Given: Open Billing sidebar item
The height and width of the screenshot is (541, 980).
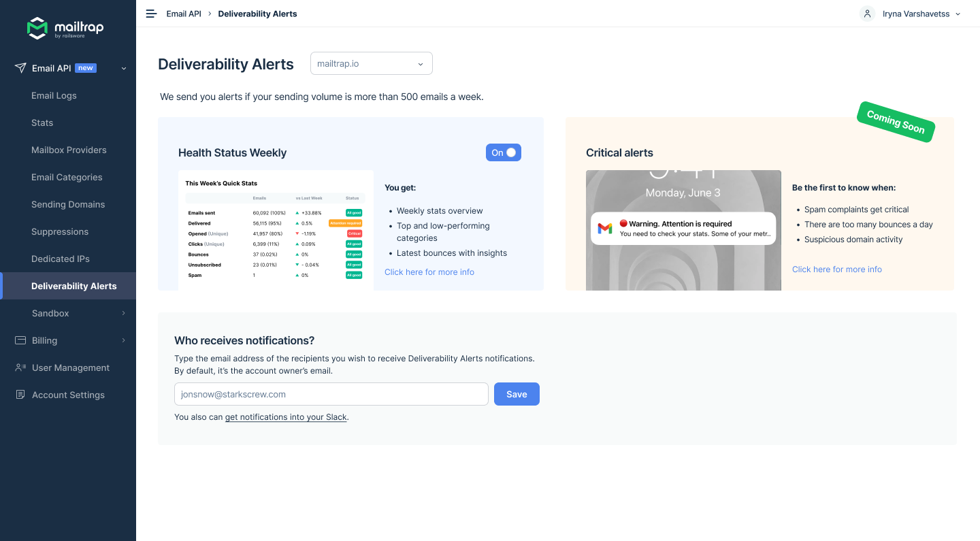Looking at the screenshot, I should click(x=44, y=340).
